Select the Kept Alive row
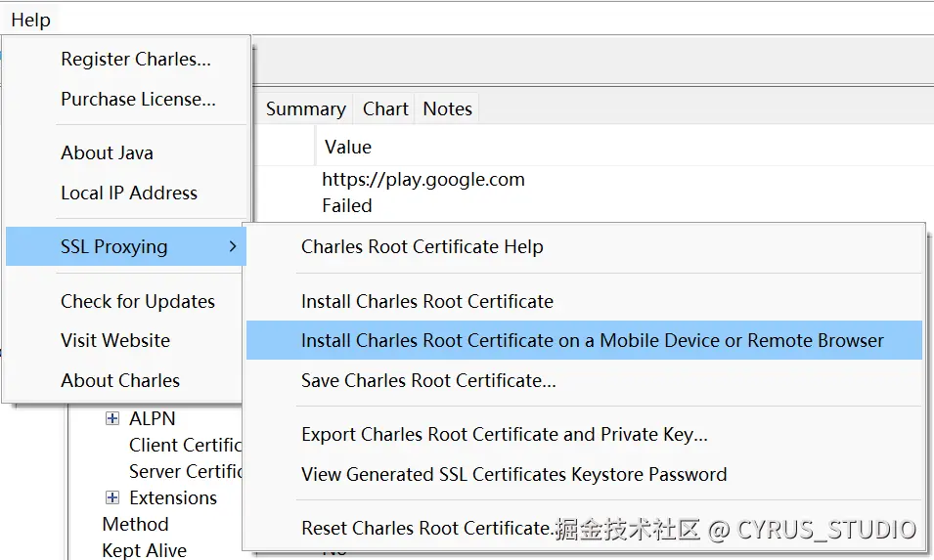This screenshot has height=560, width=934. click(x=145, y=550)
